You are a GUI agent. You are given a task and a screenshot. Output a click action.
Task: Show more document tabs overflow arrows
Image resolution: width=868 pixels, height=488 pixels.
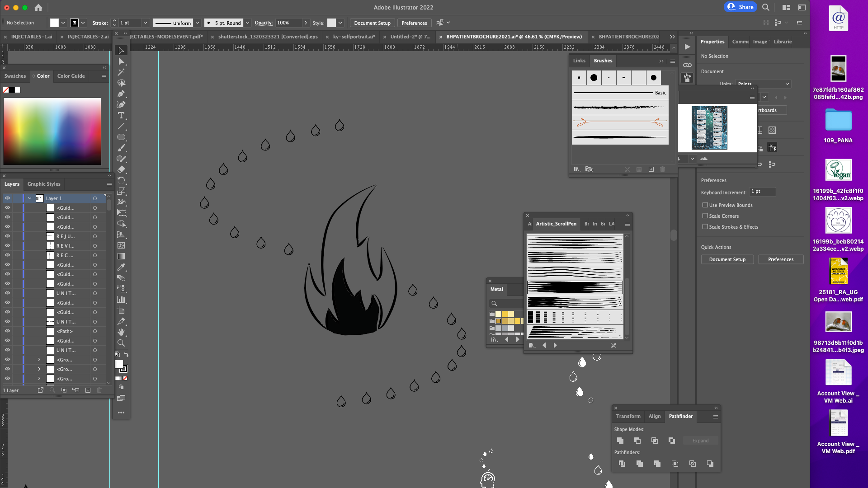[672, 37]
